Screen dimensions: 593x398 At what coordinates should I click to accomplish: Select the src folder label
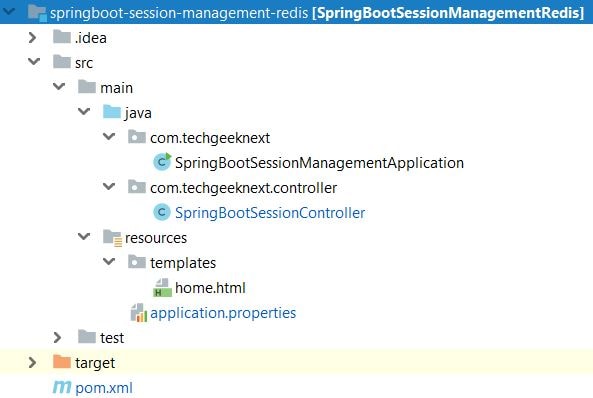(x=84, y=63)
